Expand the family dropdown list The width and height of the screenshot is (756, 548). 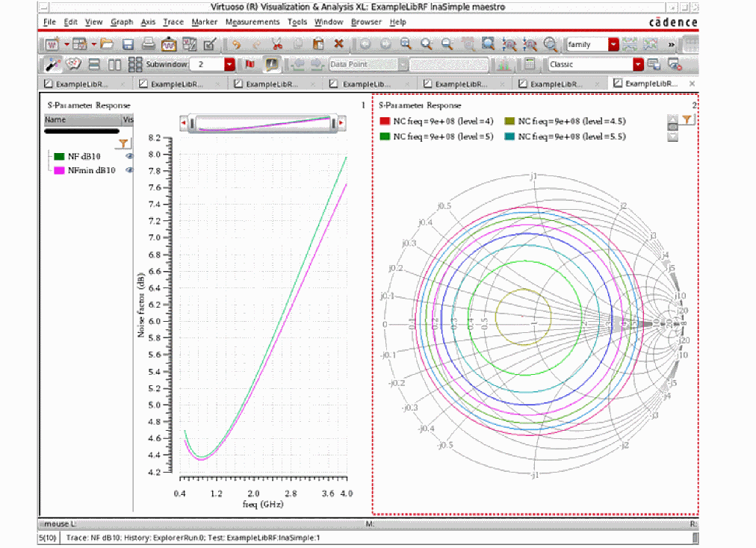[x=613, y=45]
